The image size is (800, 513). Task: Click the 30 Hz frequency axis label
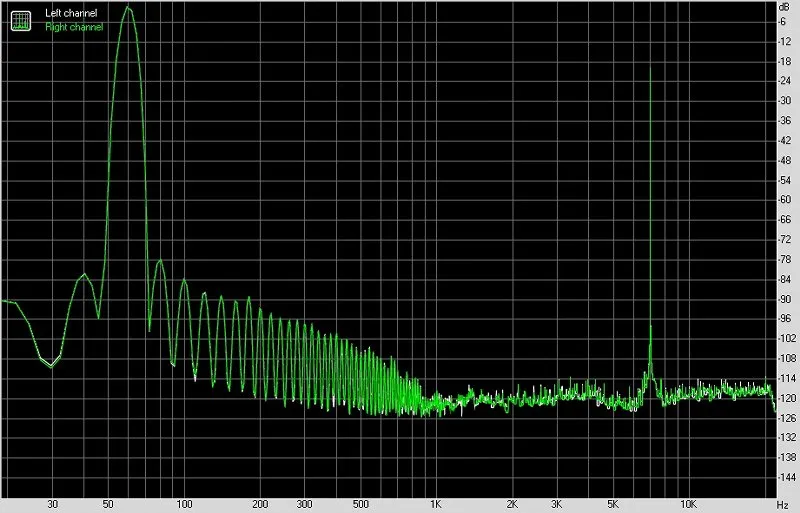[x=53, y=504]
